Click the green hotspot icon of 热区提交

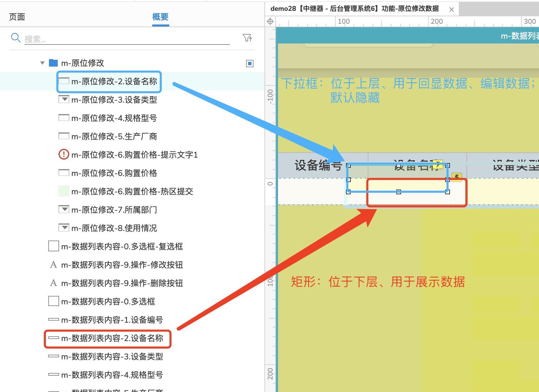(64, 191)
